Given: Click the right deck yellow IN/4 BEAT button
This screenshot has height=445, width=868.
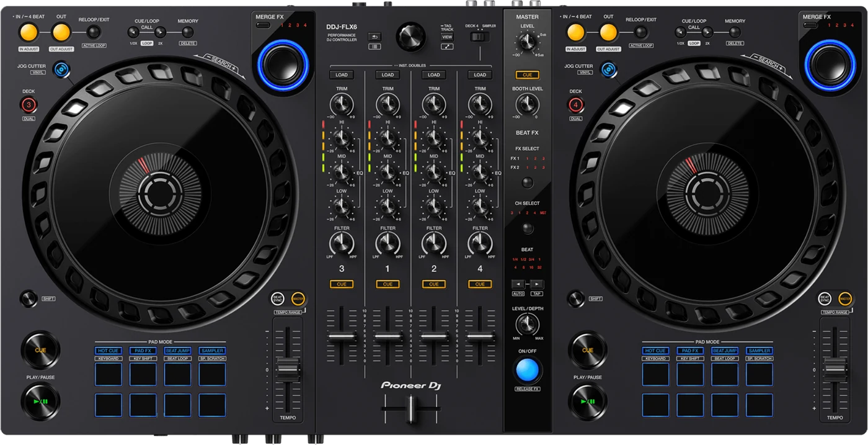Looking at the screenshot, I should pyautogui.click(x=576, y=32).
